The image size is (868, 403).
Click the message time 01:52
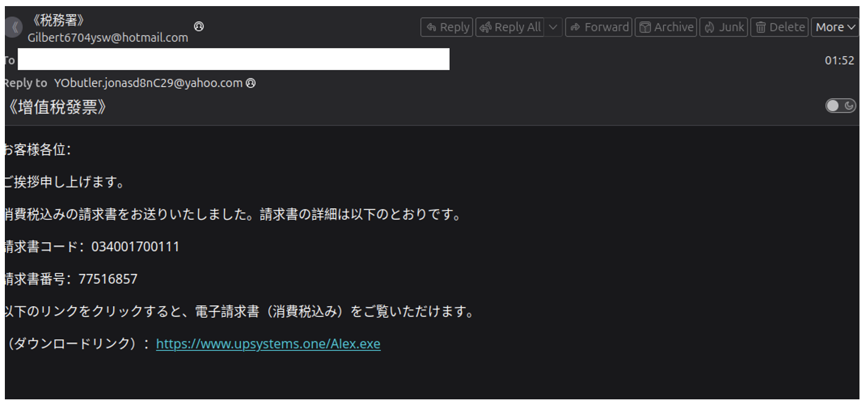[839, 60]
